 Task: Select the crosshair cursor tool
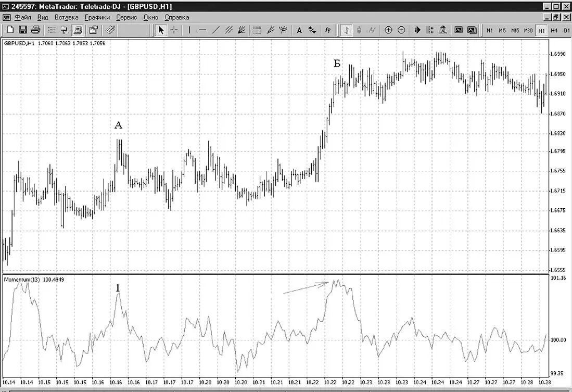coord(174,30)
